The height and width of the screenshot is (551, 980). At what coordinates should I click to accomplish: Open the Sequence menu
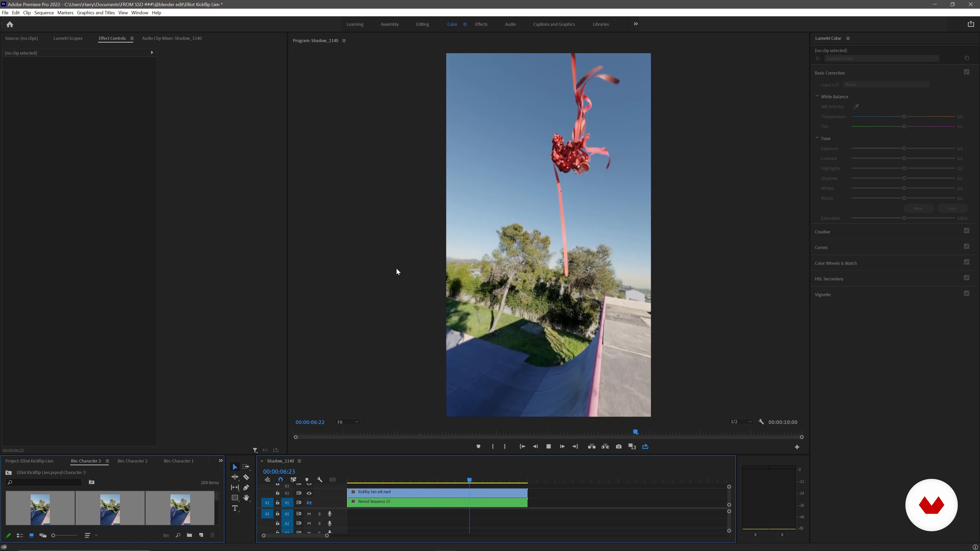(x=44, y=12)
